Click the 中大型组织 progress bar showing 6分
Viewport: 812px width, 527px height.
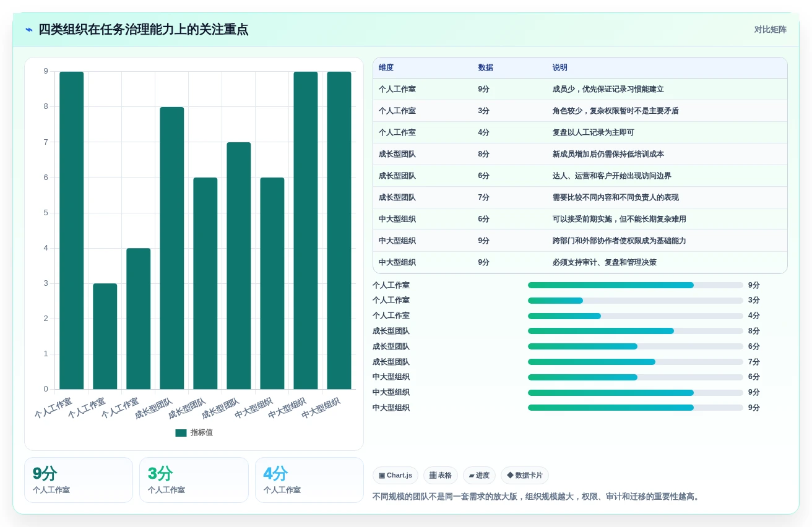636,377
